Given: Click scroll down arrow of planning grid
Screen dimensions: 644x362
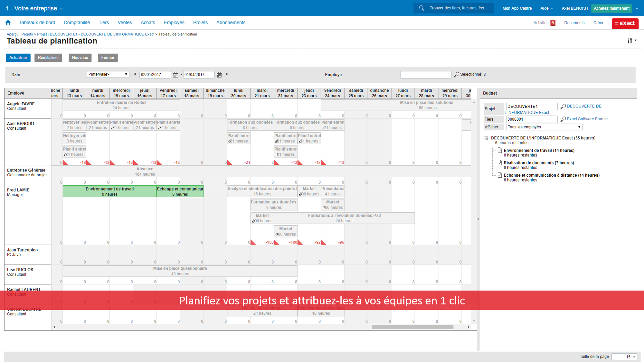Looking at the screenshot, I should 474,321.
